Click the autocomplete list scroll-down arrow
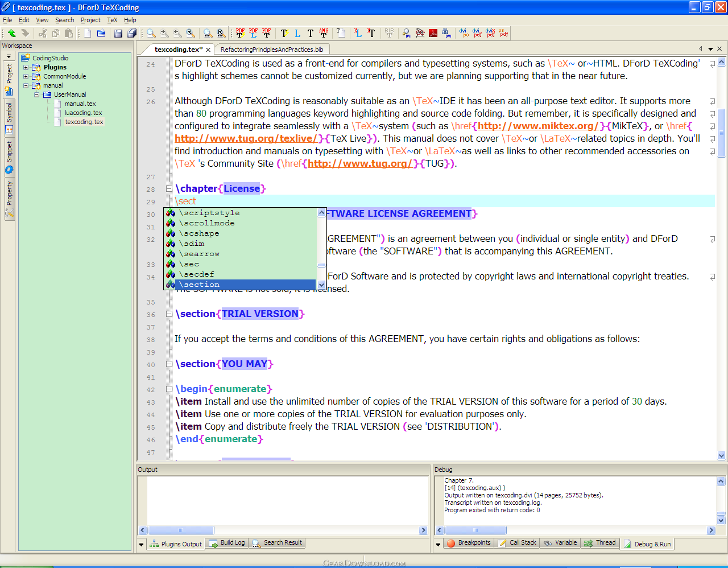 [321, 285]
